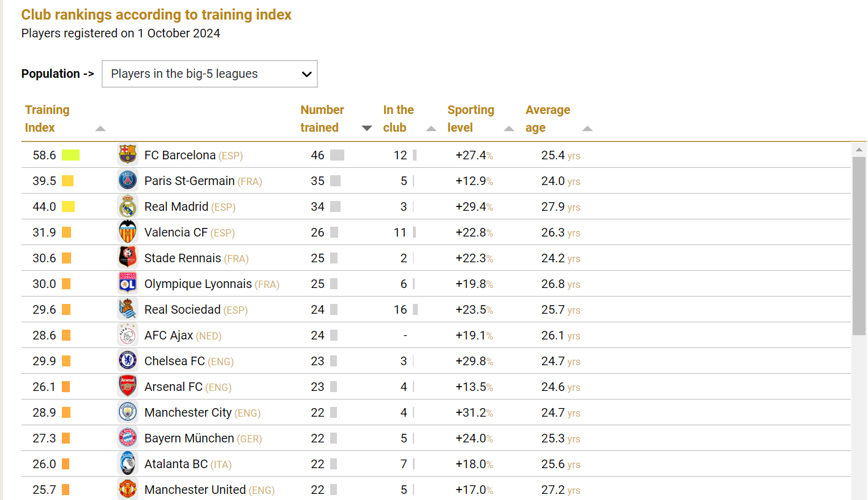868x500 pixels.
Task: Click the Bayern München logo
Action: click(x=127, y=438)
